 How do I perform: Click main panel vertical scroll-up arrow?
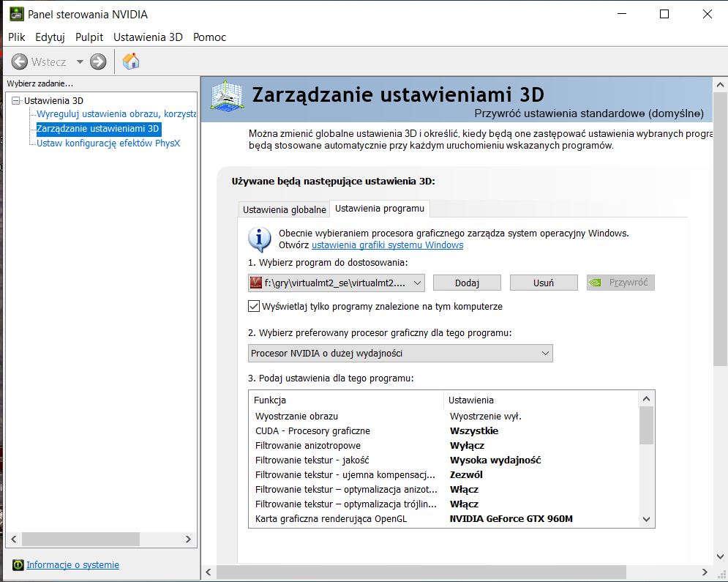pyautogui.click(x=720, y=84)
